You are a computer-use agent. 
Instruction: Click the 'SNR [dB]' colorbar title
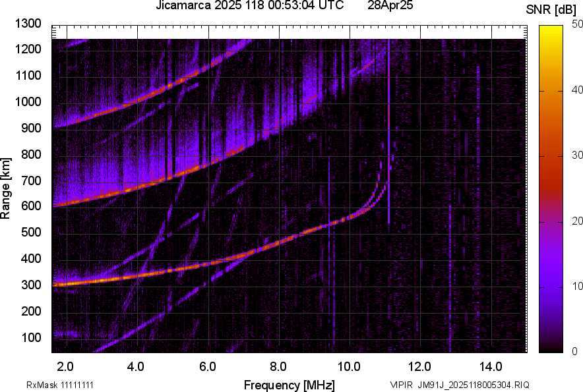[x=551, y=10]
